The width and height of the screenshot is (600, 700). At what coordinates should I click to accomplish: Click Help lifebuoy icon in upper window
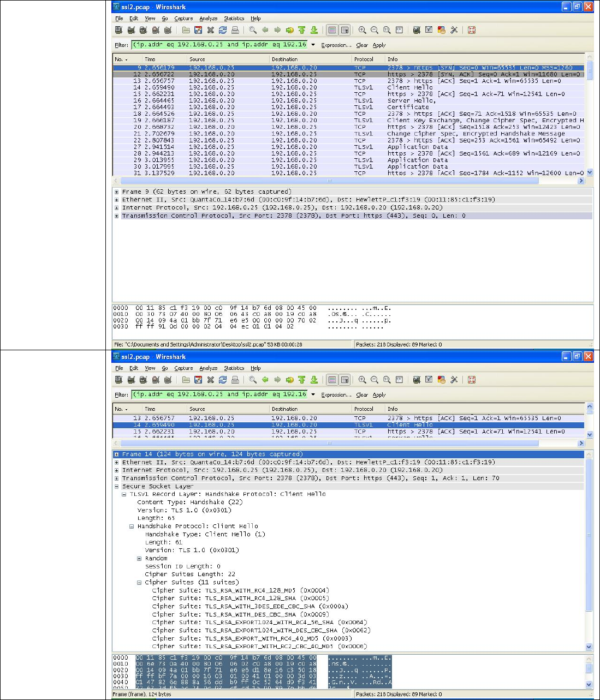point(472,30)
